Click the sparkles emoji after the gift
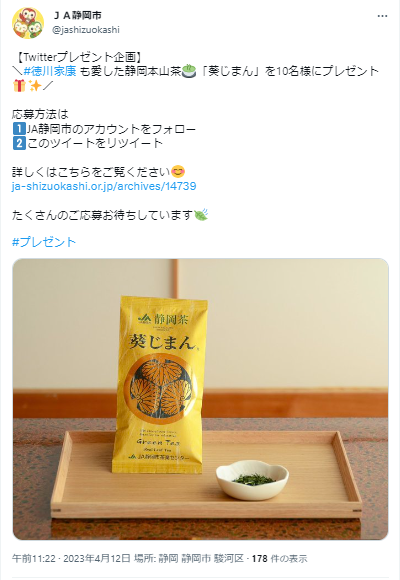Image resolution: width=400 pixels, height=580 pixels. coord(35,85)
